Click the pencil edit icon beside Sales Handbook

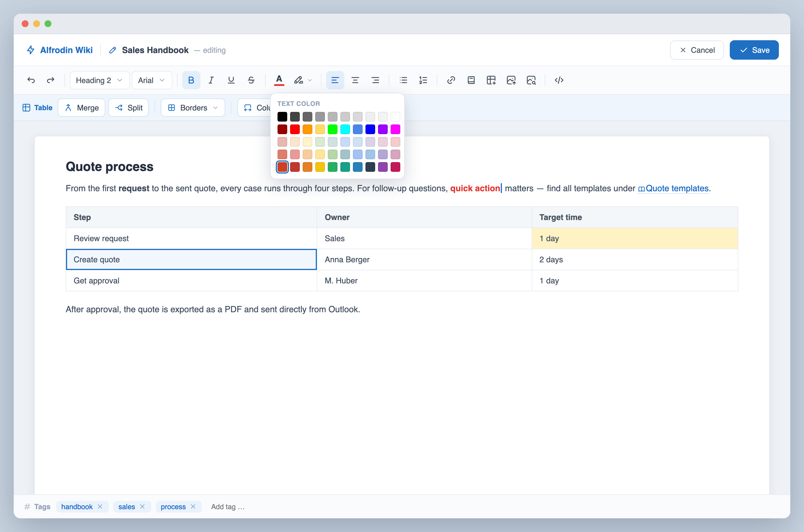[x=113, y=50]
